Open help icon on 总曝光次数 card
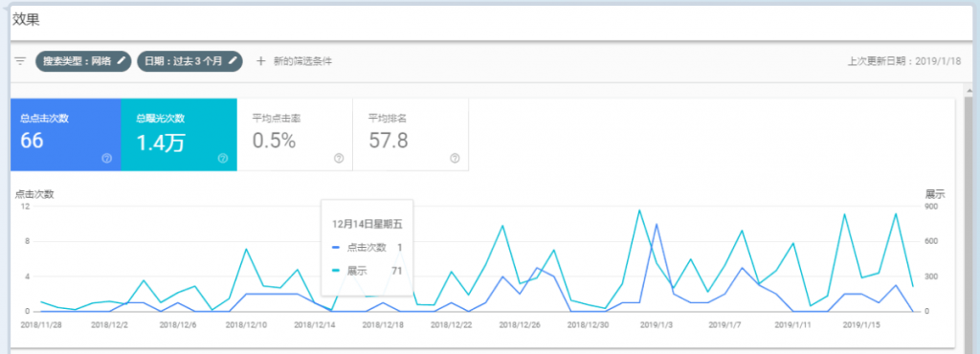Screen dimensions: 980x354 222,159
